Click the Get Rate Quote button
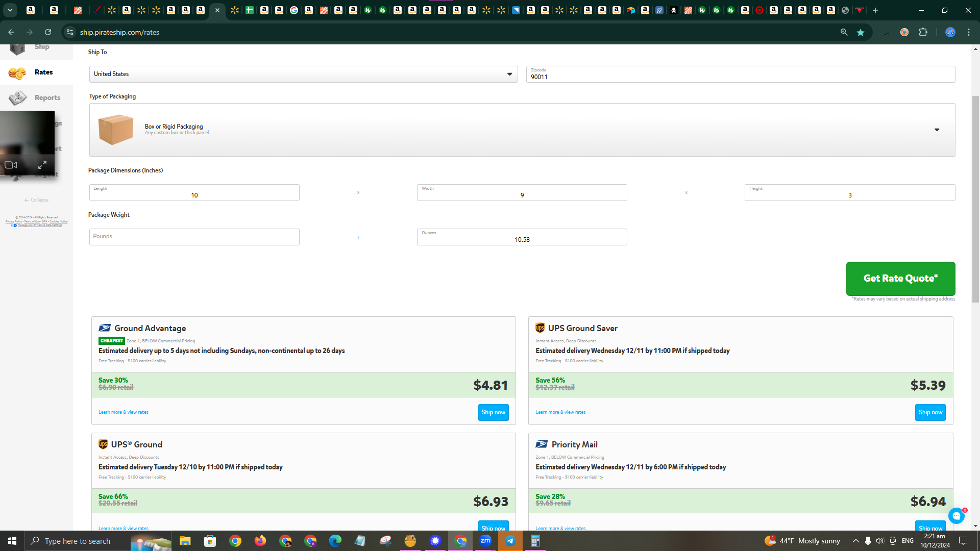 pyautogui.click(x=900, y=279)
